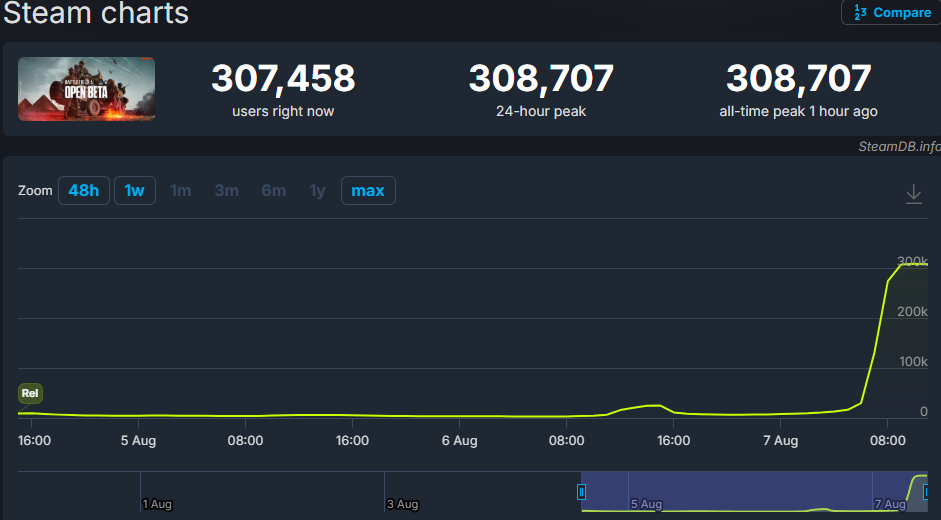941x520 pixels.
Task: Set chart zoom to 1w
Action: [134, 190]
